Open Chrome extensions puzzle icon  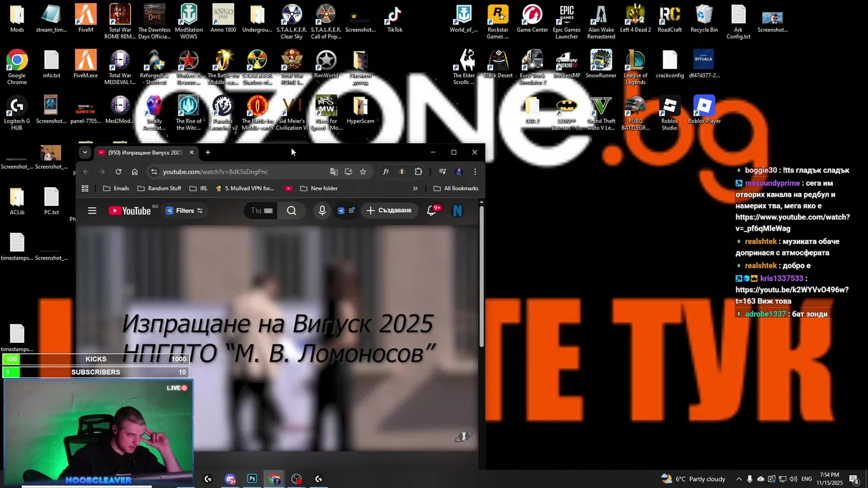coord(418,171)
